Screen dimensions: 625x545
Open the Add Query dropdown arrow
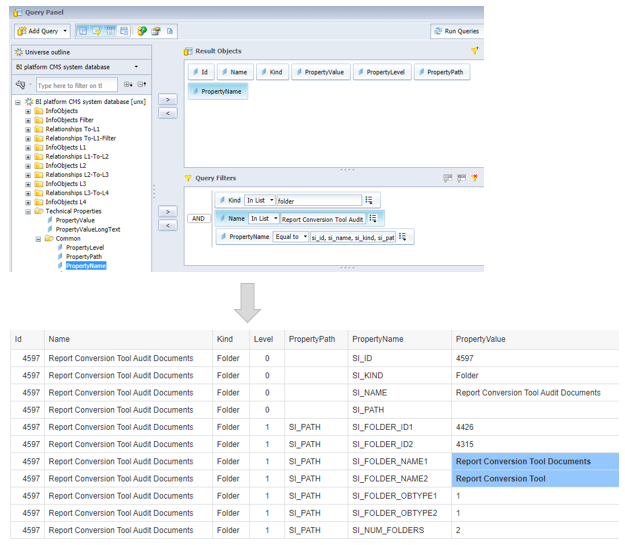(65, 31)
